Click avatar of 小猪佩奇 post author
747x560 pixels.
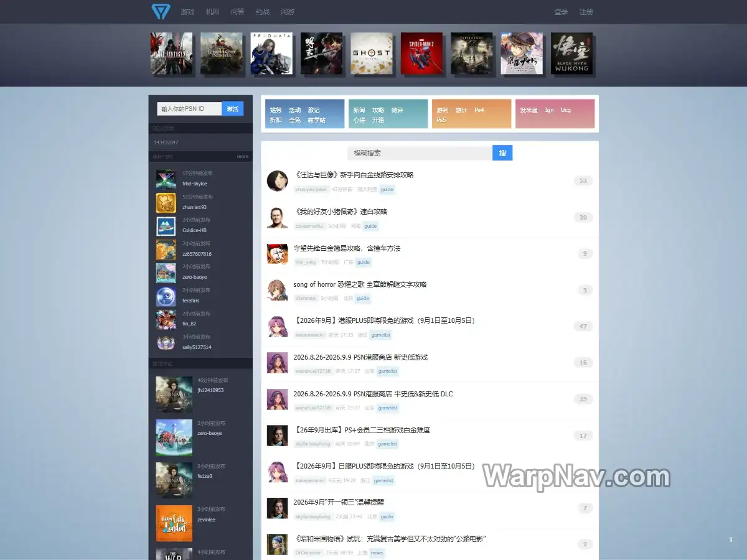277,218
